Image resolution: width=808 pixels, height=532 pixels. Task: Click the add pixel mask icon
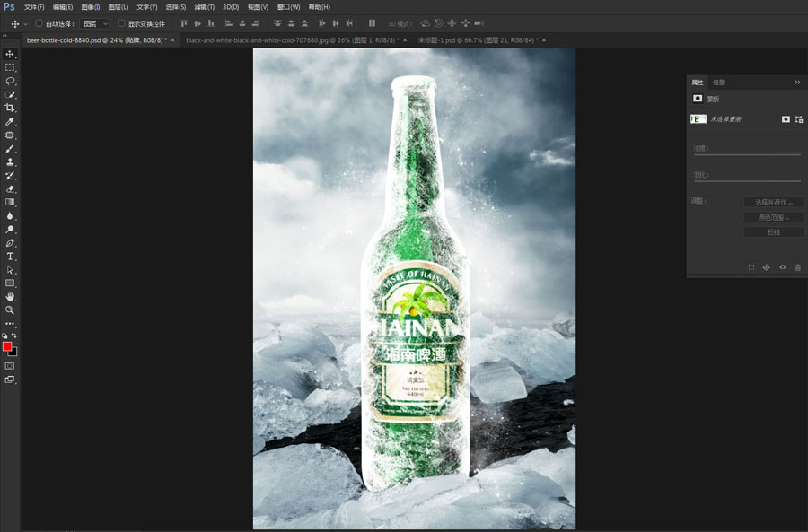(786, 119)
